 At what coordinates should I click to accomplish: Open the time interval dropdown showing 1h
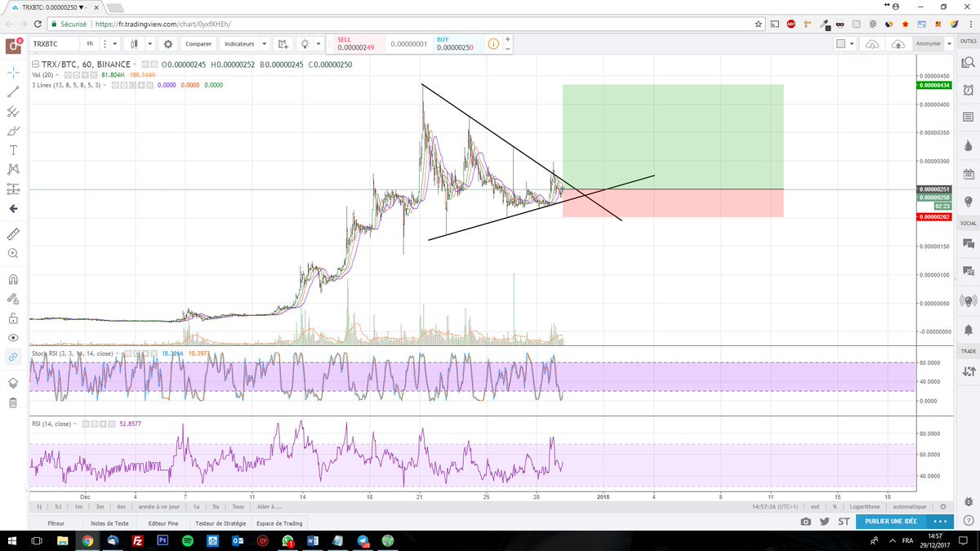pos(90,42)
